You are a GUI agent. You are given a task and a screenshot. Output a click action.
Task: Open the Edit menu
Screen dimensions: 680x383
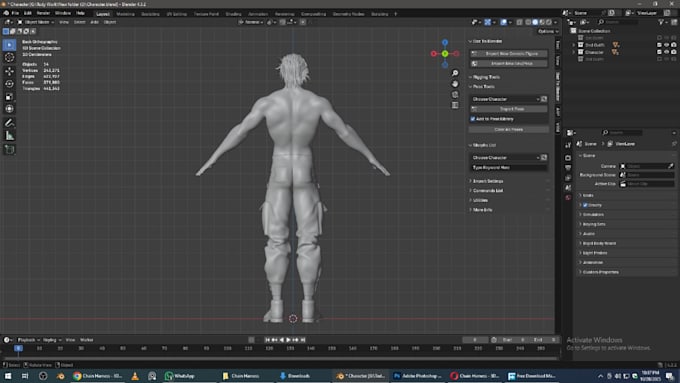28,13
